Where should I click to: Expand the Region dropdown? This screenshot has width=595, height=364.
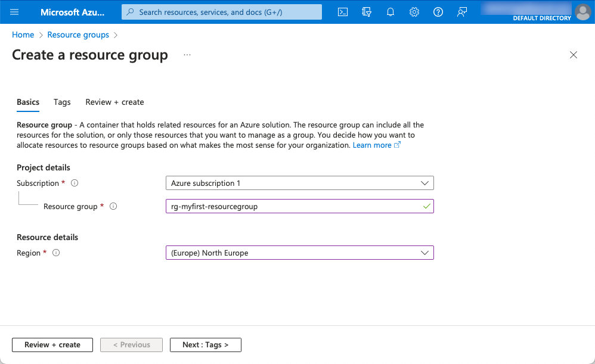coord(299,253)
